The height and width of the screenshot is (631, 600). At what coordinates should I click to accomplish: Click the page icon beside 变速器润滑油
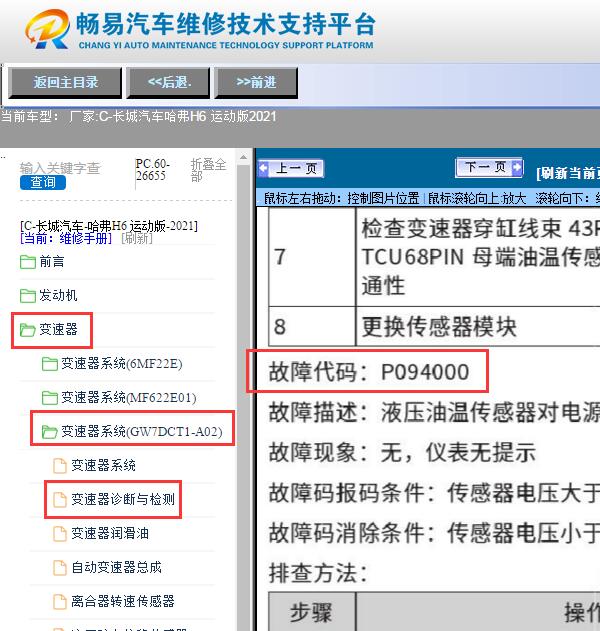60,534
